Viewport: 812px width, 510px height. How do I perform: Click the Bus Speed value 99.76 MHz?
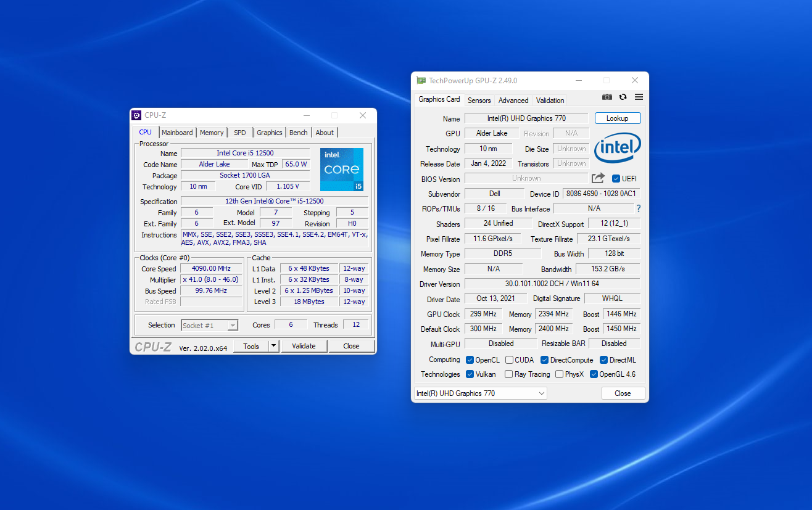(211, 291)
